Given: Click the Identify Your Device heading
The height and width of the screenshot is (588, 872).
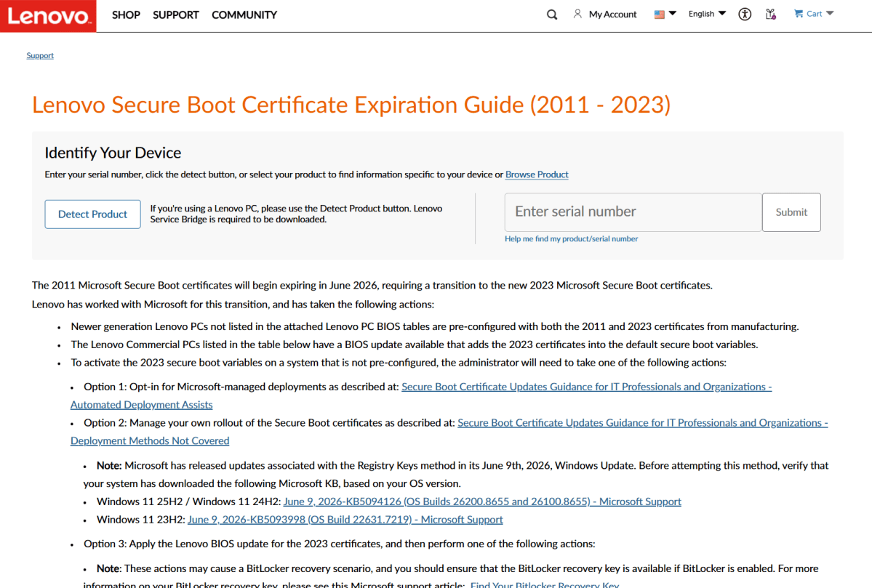Looking at the screenshot, I should [x=113, y=153].
